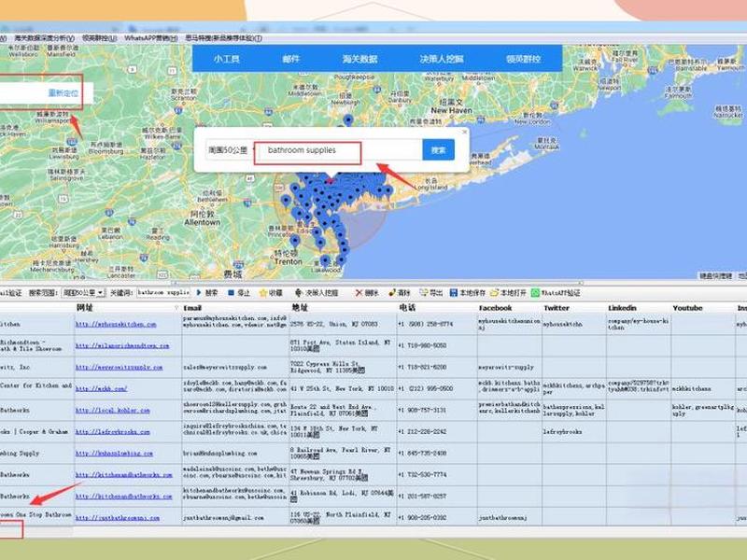The image size is (747, 560).
Task: Open the 周围50公里 dropdown in search popup
Action: coord(231,150)
